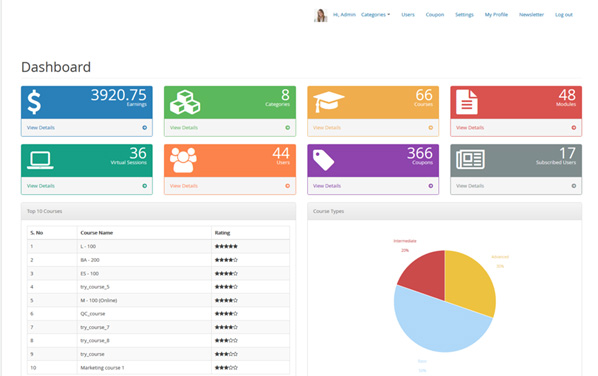Click the document Modules icon
The width and height of the screenshot is (598, 376).
pos(467,102)
